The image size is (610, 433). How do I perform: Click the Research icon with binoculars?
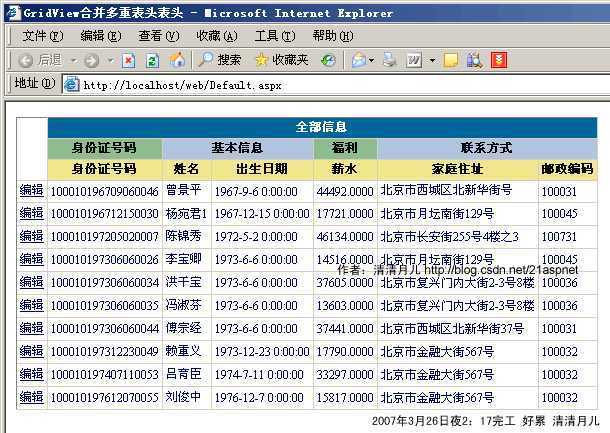pos(475,60)
